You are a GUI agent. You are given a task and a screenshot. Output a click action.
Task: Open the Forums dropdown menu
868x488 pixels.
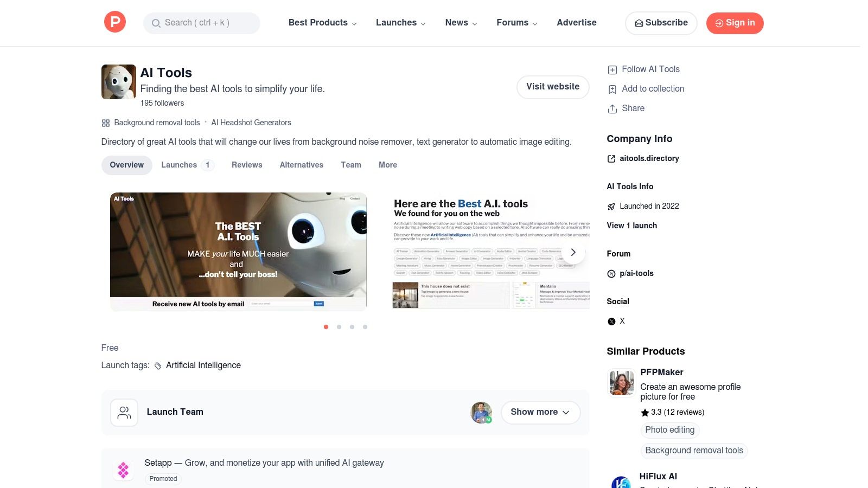[517, 23]
